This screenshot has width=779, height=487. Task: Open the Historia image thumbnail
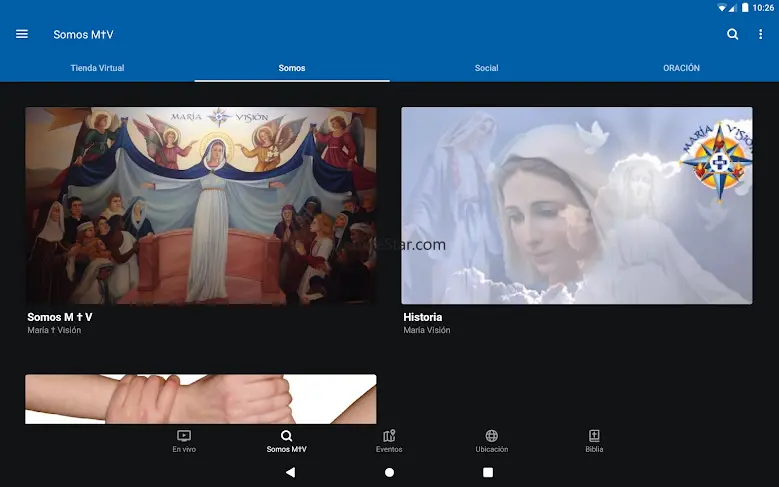tap(577, 206)
